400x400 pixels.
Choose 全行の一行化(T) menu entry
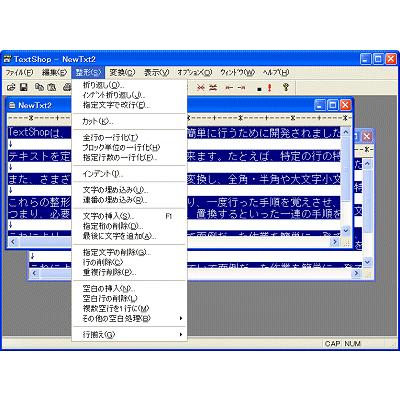[129, 138]
